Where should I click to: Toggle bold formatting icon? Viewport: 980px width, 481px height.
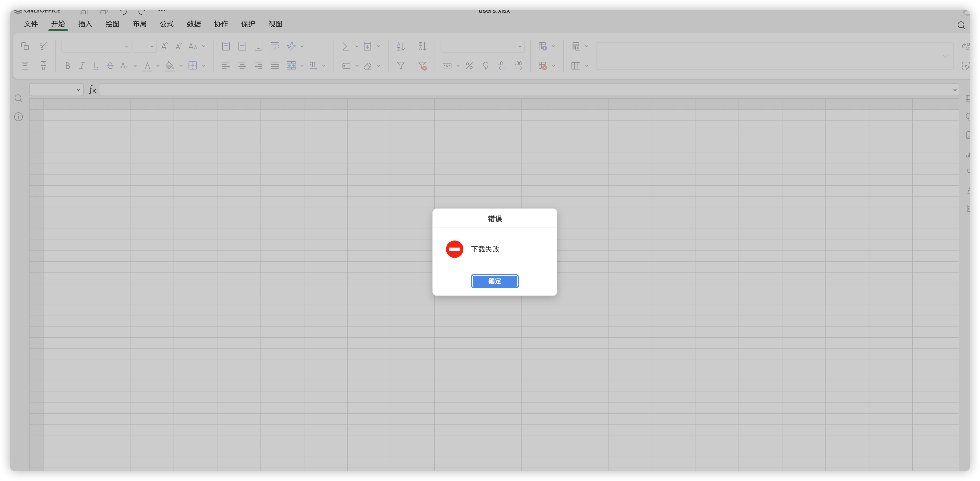67,66
